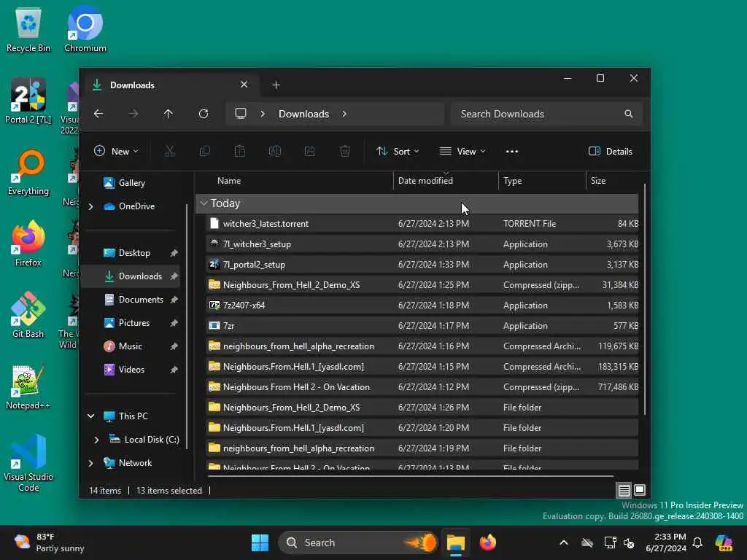
Task: Open Desktop in navigation pane
Action: click(134, 253)
